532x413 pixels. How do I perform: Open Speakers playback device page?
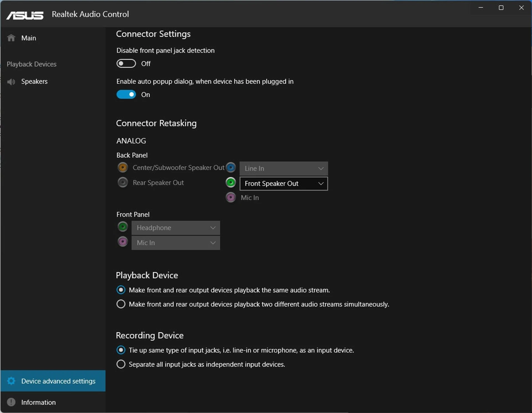(53, 82)
